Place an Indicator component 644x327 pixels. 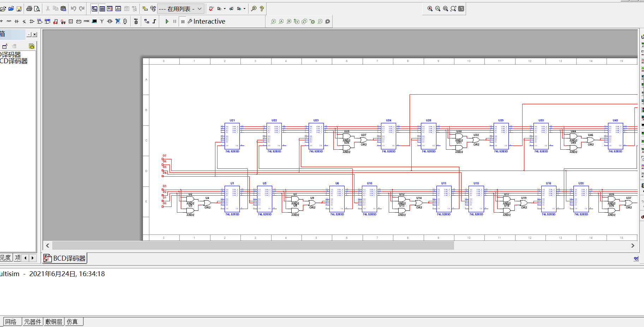[71, 21]
